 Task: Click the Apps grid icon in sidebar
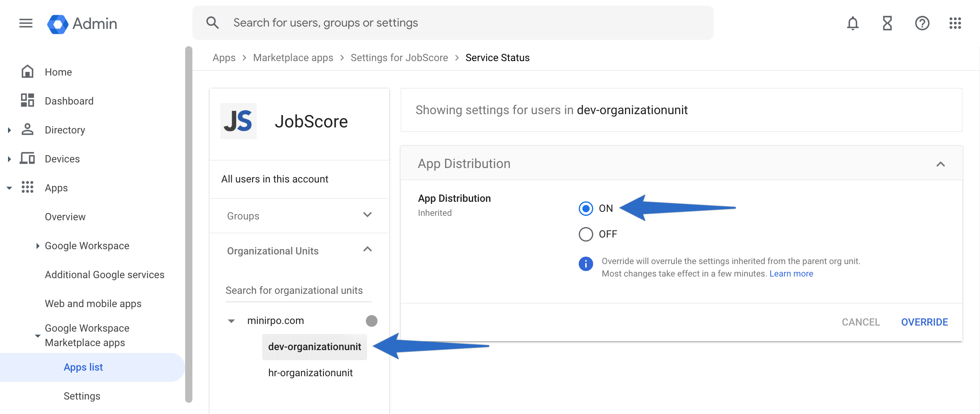(x=27, y=187)
